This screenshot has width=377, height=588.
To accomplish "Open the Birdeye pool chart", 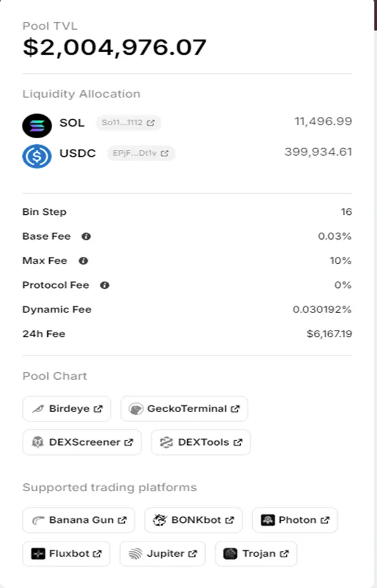I will (67, 409).
